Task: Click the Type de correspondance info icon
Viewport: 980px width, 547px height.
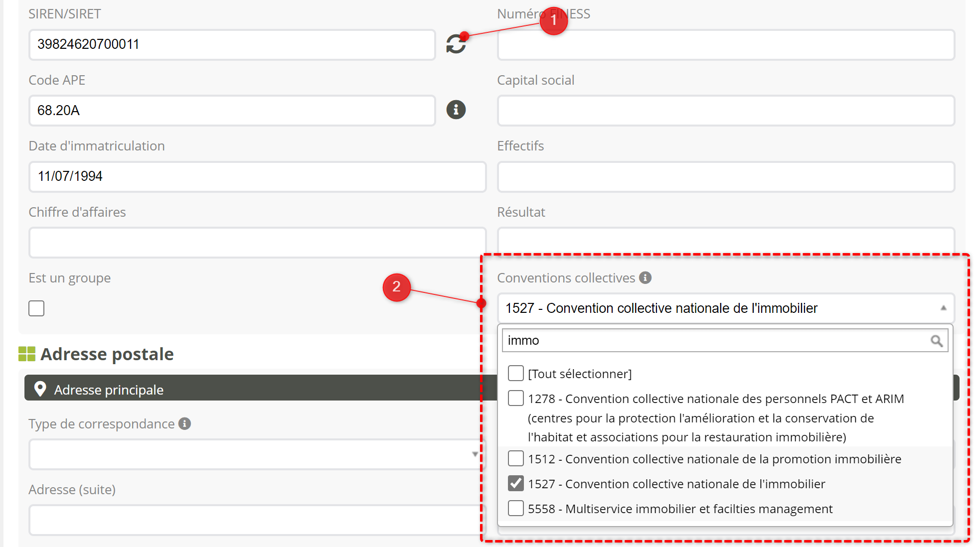Action: (x=185, y=423)
